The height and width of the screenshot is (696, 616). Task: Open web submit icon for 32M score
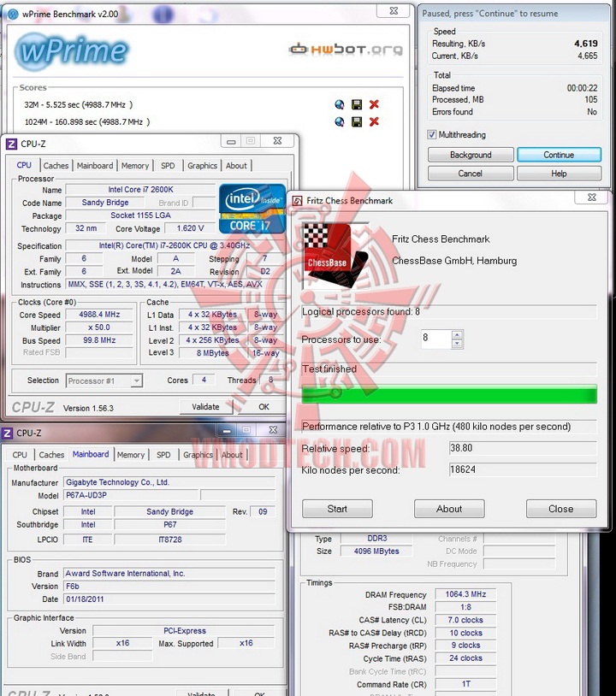click(340, 105)
